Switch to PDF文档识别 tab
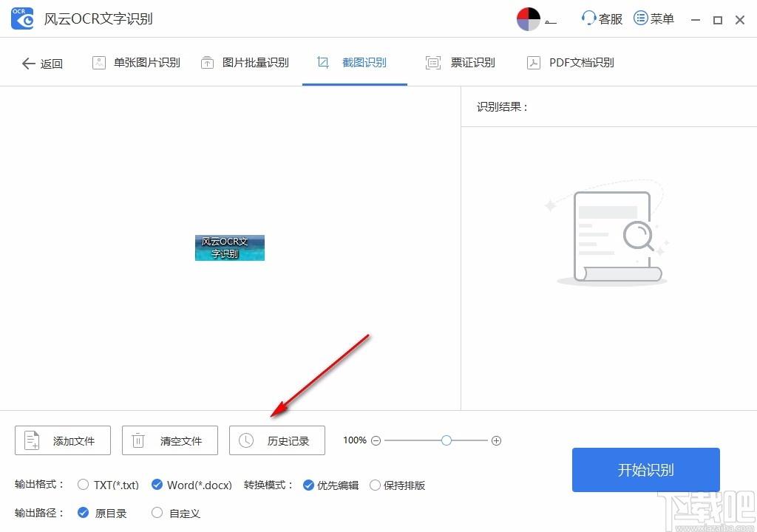This screenshot has width=757, height=532. coord(570,63)
